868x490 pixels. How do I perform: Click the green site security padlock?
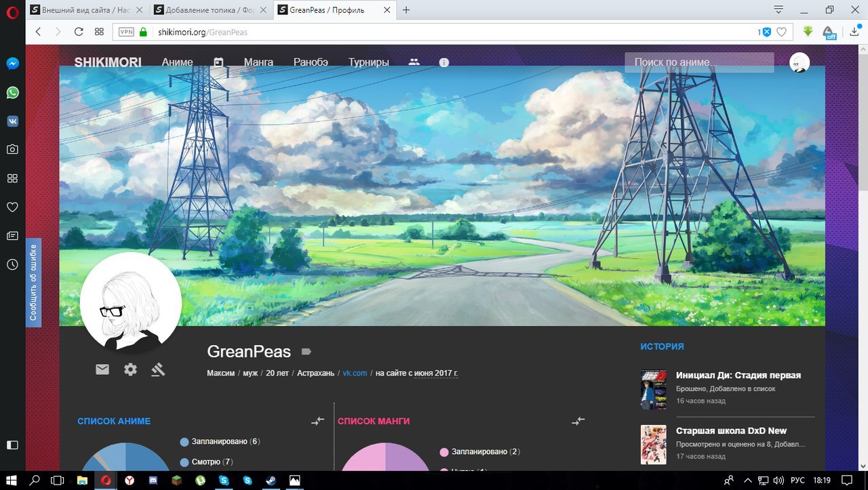point(143,32)
